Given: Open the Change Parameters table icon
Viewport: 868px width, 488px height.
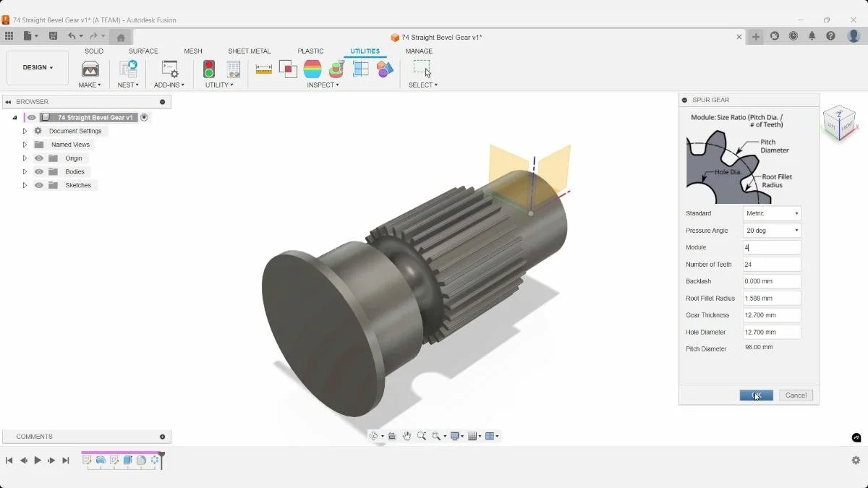Looking at the screenshot, I should click(233, 69).
